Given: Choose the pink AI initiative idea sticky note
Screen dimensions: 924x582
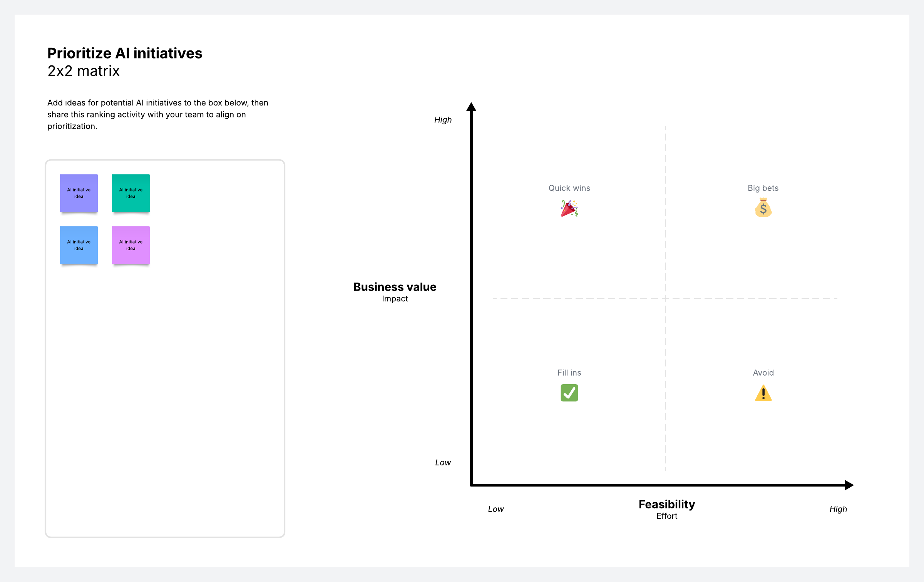Looking at the screenshot, I should 131,245.
